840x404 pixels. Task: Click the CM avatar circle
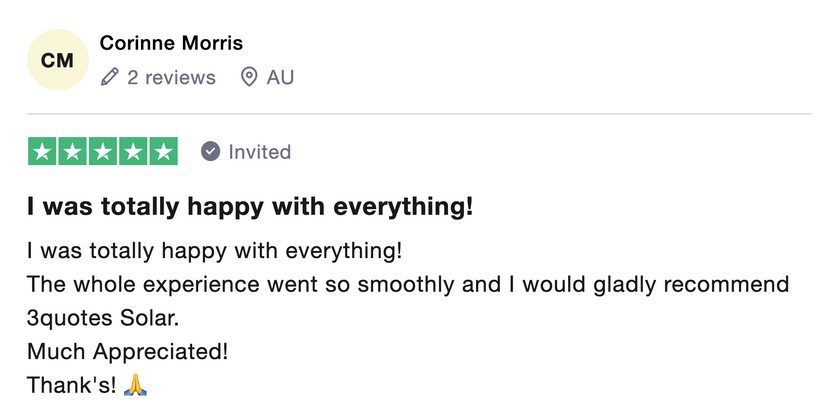pyautogui.click(x=57, y=60)
